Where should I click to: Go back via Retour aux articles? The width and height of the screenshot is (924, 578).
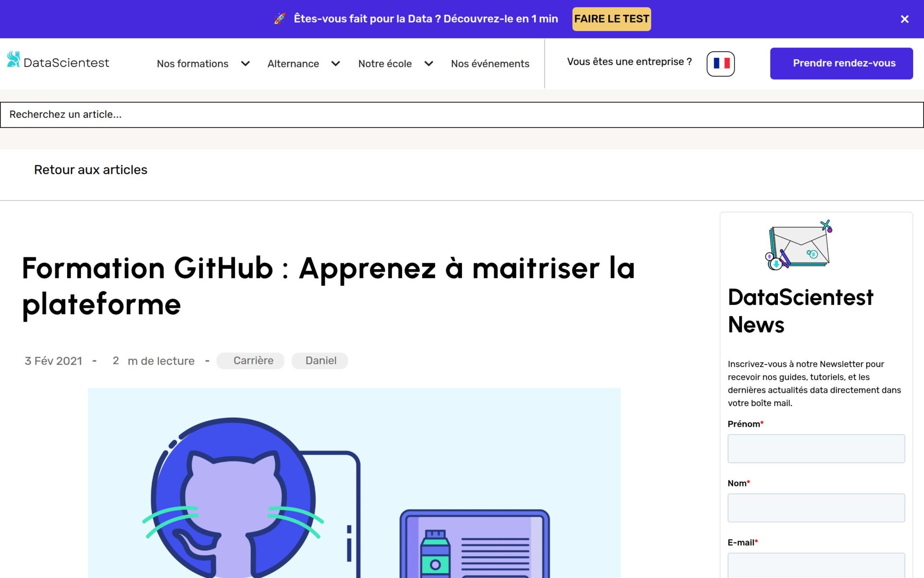91,170
